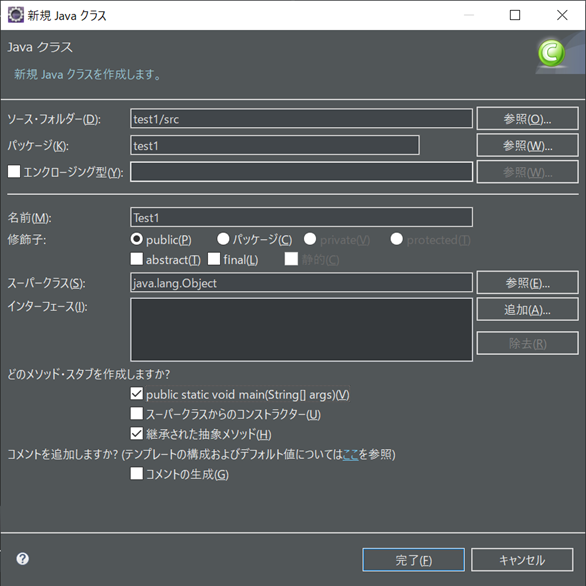Enable スーパークラスからのコンストラクター checkbox
Viewport: 586px width, 586px height.
[136, 413]
